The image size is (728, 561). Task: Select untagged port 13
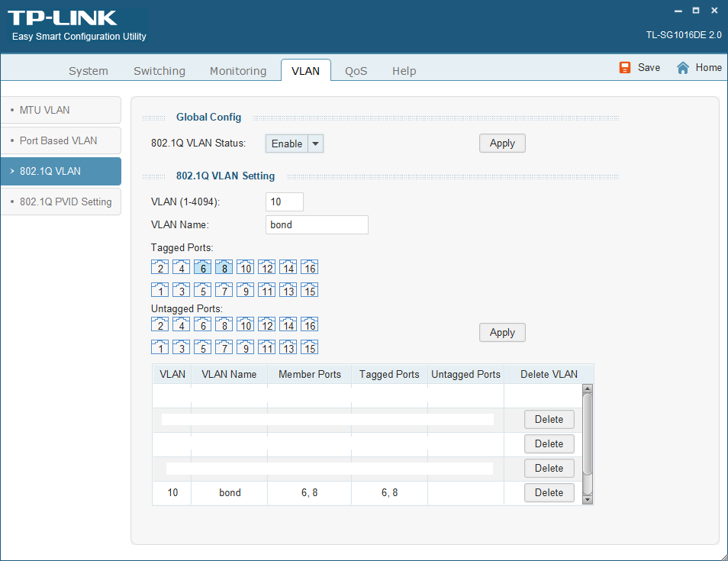pyautogui.click(x=288, y=347)
